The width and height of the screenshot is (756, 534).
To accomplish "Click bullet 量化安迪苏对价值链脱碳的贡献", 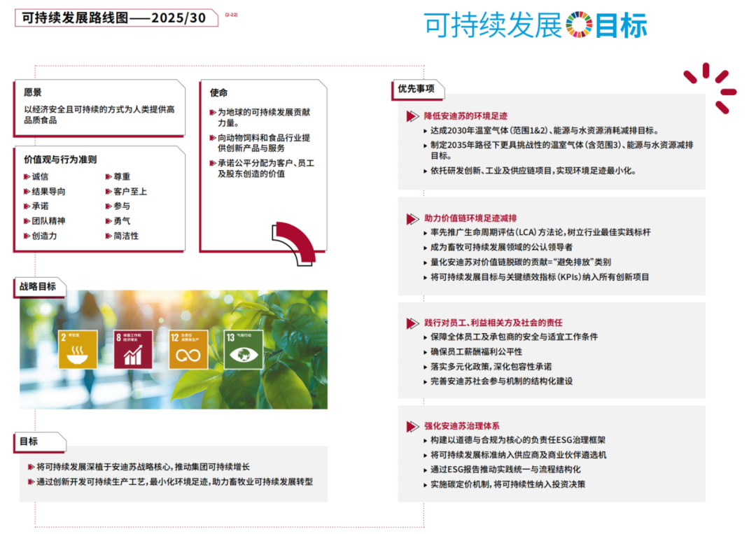I will tap(520, 262).
